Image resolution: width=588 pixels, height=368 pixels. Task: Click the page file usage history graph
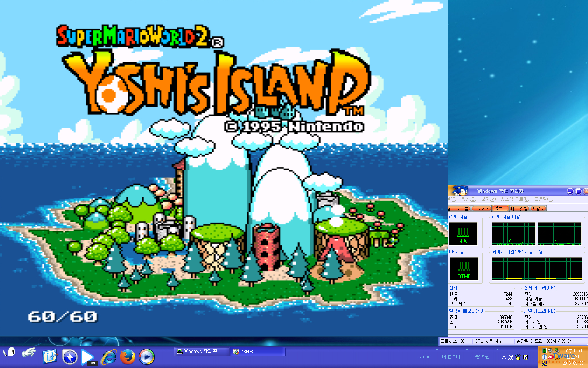tap(537, 268)
